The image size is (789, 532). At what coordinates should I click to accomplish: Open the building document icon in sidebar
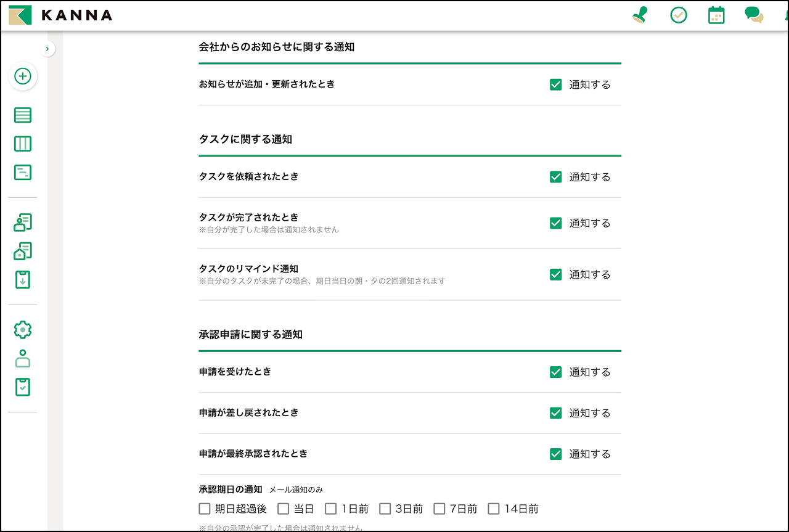(x=23, y=252)
